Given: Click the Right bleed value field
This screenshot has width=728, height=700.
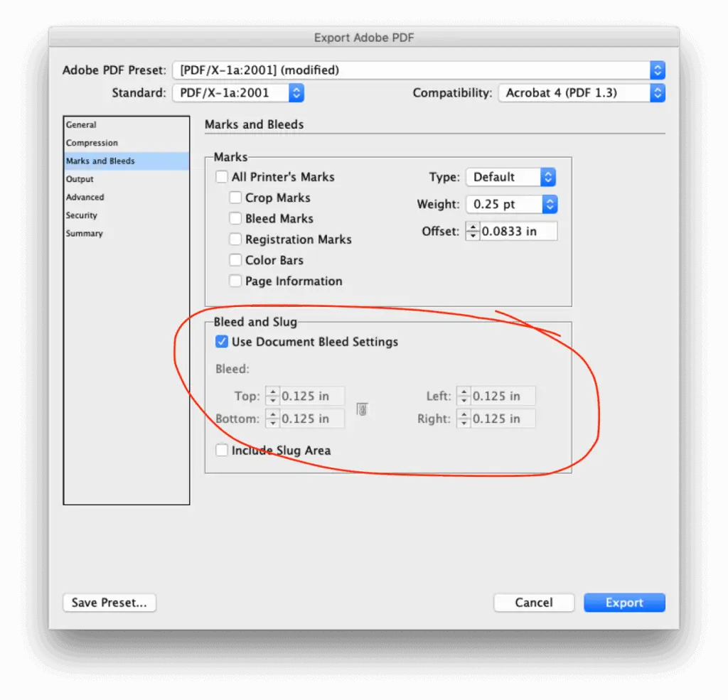Looking at the screenshot, I should [x=503, y=419].
